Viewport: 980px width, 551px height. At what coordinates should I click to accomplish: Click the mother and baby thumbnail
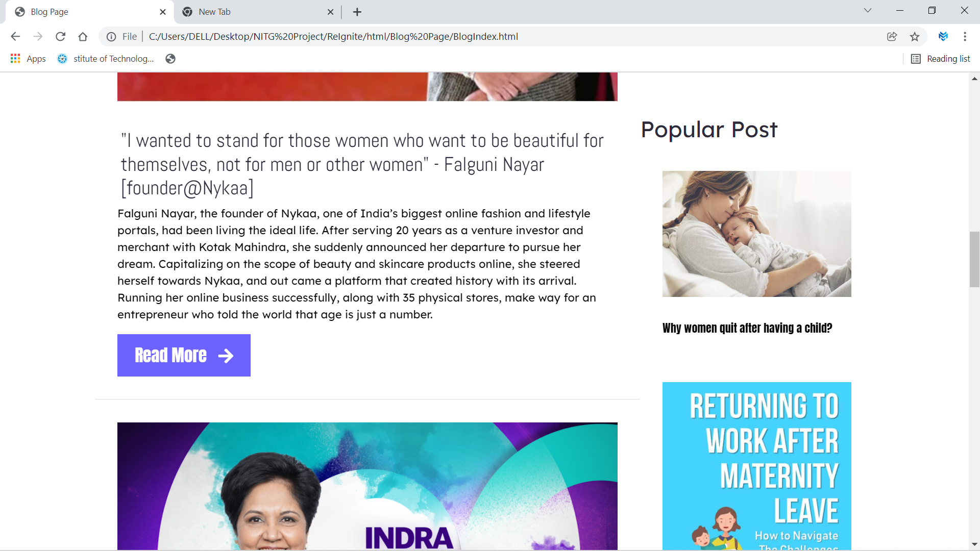click(x=757, y=234)
